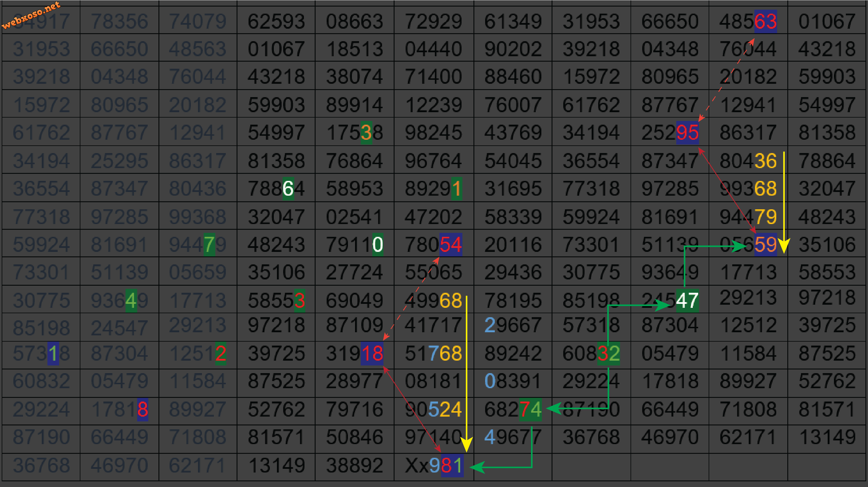Click the yellow arrowhead beside cell 97140
The height and width of the screenshot is (487, 868).
pyautogui.click(x=466, y=445)
